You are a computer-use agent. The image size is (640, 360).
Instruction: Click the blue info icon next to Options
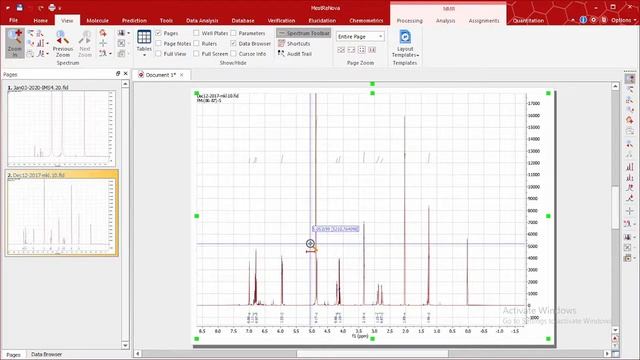tap(583, 20)
